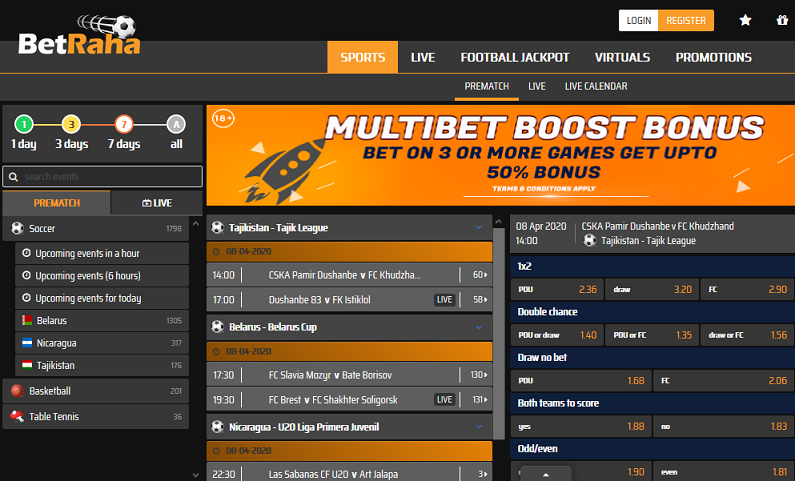Screen dimensions: 795x481
Task: Bet on draw at 3.20
Action: [652, 289]
